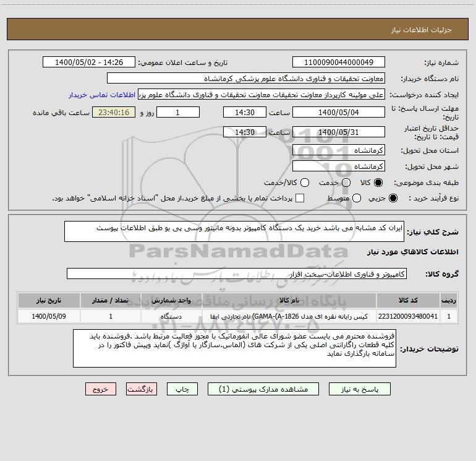Click the تاریخ نیاز column header

click(x=49, y=300)
